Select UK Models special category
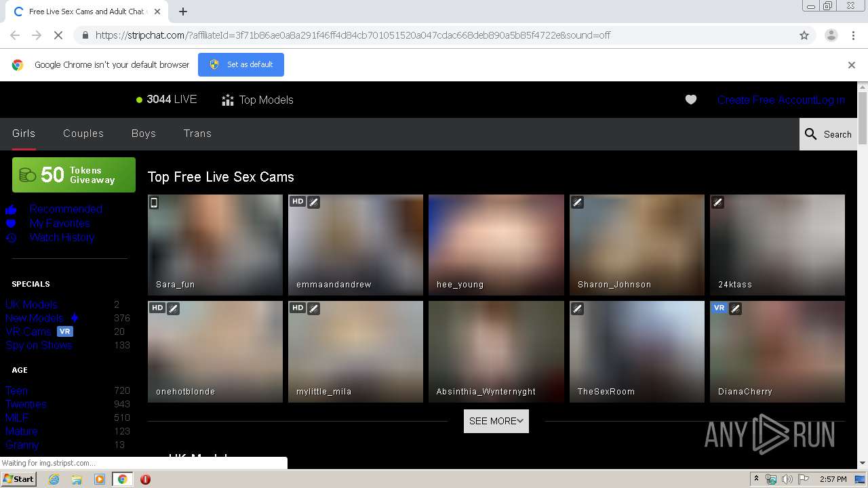 coord(31,304)
